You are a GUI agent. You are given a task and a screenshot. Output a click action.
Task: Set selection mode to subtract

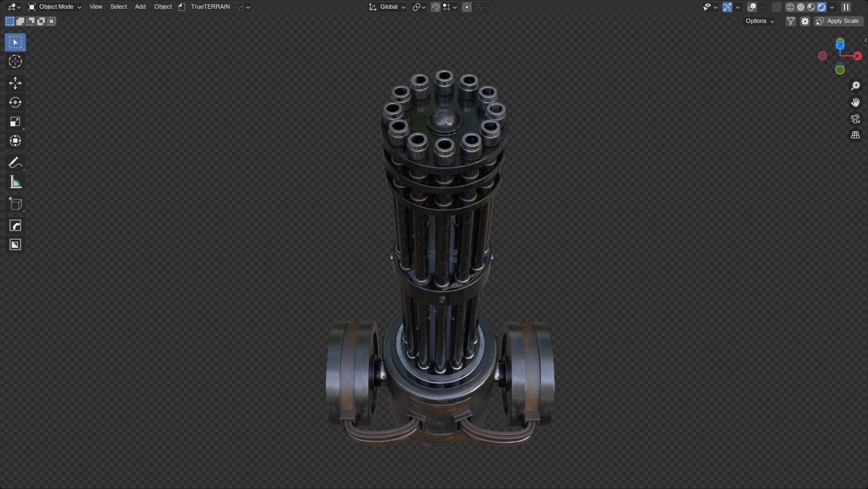coord(31,21)
